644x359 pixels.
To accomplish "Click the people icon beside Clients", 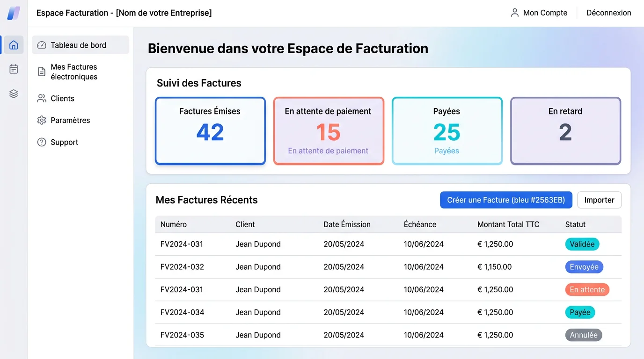I will click(x=41, y=99).
